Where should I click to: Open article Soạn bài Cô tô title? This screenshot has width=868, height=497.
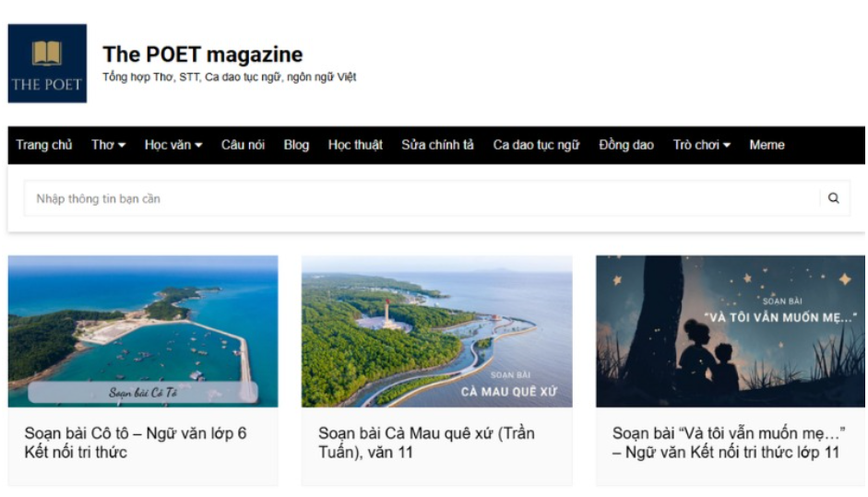pyautogui.click(x=136, y=443)
